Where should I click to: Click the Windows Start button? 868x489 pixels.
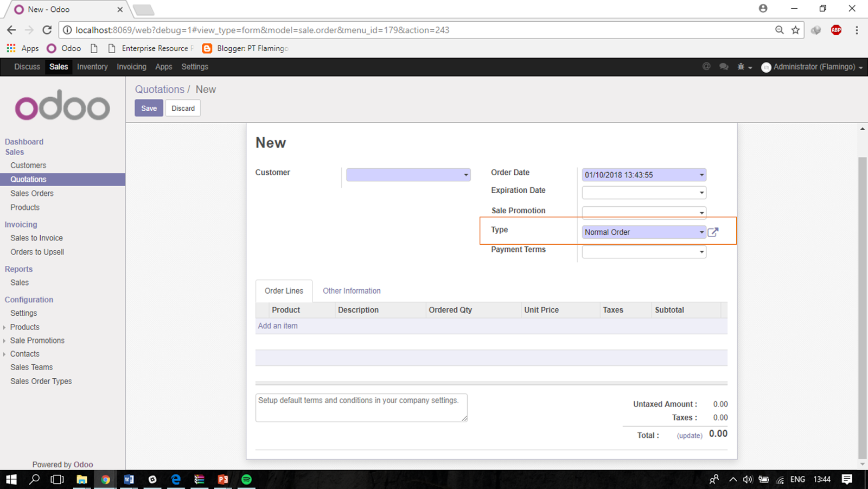click(11, 479)
